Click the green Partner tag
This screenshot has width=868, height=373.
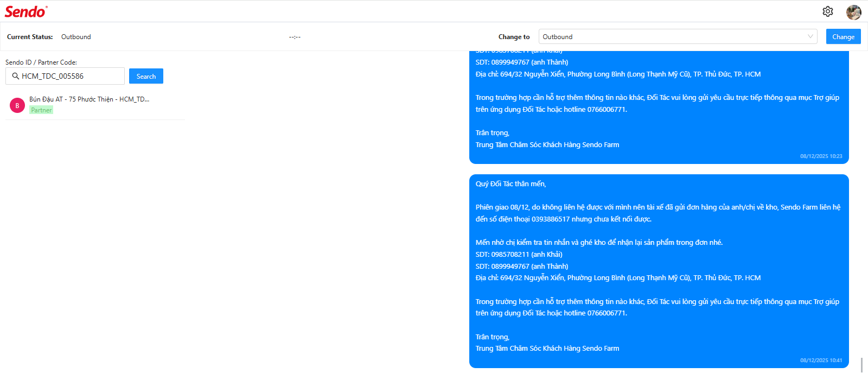coord(41,110)
